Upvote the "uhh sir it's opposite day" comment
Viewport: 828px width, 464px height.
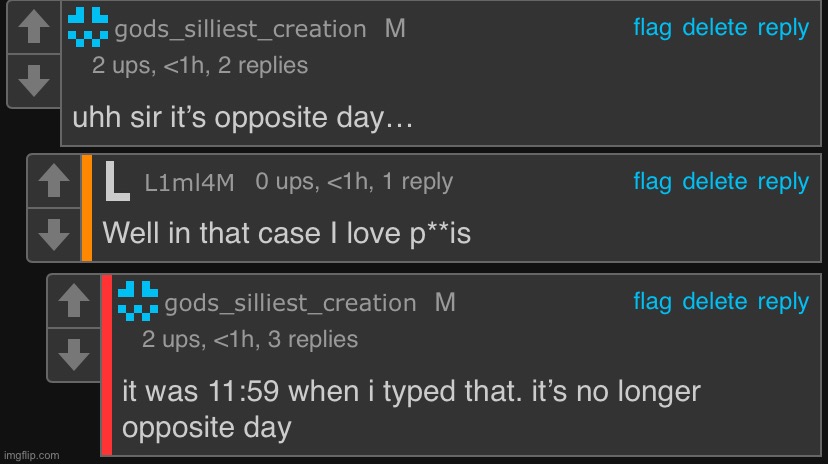click(35, 28)
